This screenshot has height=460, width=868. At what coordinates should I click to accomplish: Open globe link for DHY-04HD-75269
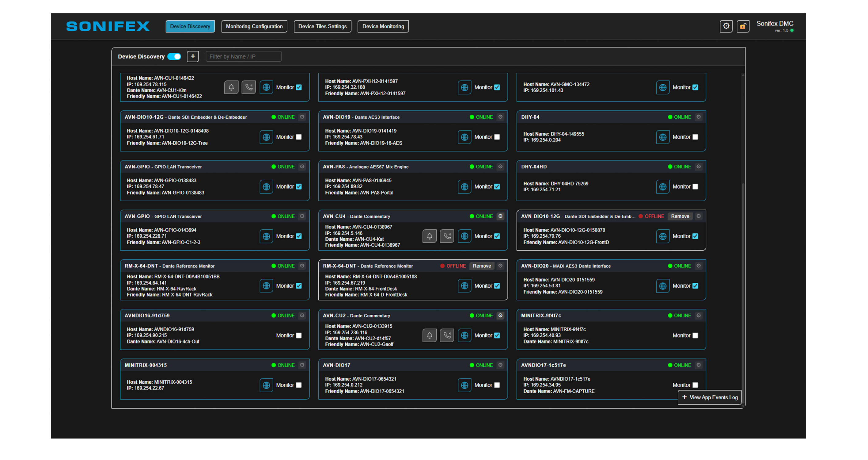pyautogui.click(x=662, y=186)
